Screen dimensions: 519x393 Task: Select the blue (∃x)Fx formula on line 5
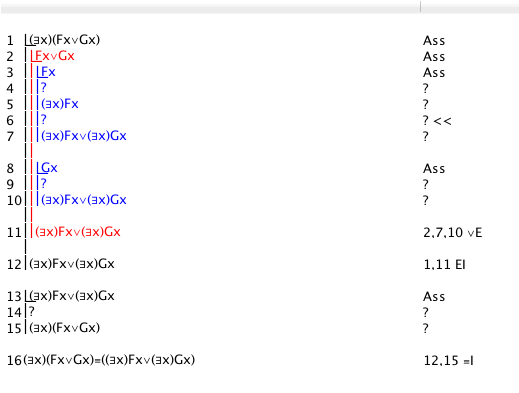[60, 104]
